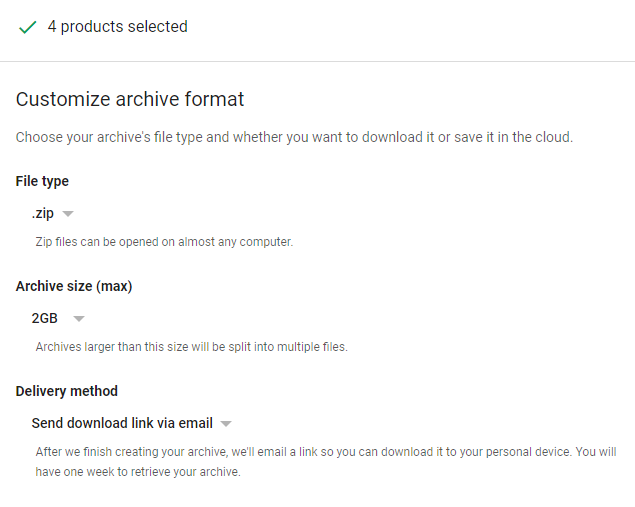Click the "have one week to retrieve" line
635x507 pixels.
click(x=138, y=472)
